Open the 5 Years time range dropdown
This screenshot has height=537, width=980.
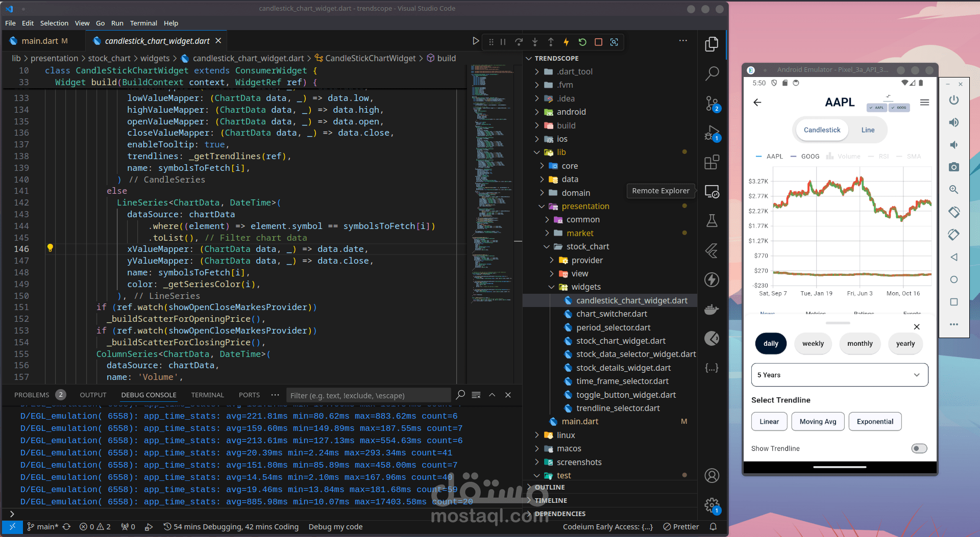(x=840, y=375)
